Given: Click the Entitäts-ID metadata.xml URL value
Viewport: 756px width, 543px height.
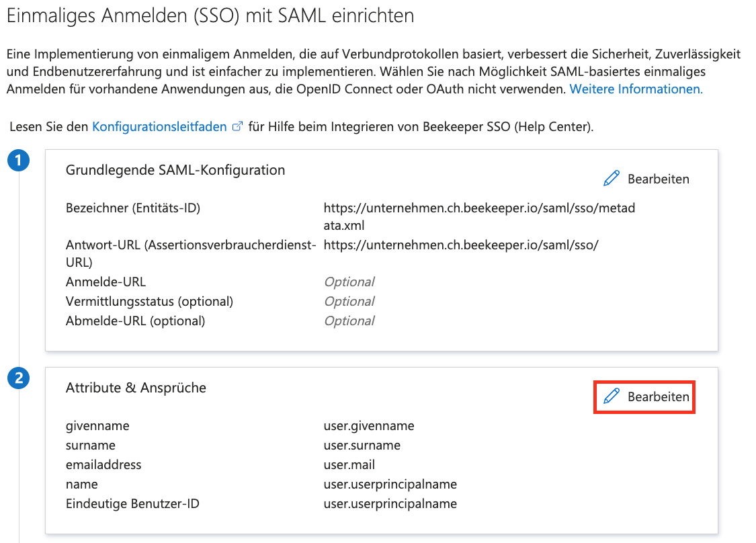Looking at the screenshot, I should coord(479,216).
